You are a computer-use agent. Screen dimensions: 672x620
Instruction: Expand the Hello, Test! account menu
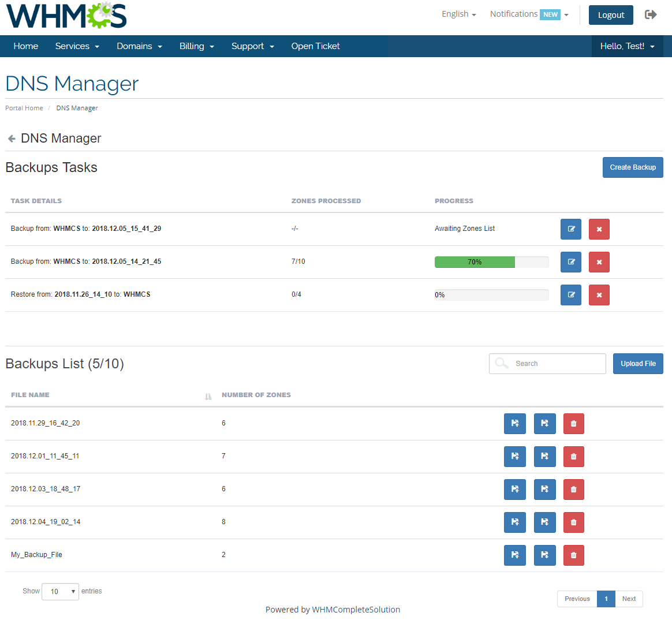pyautogui.click(x=627, y=46)
